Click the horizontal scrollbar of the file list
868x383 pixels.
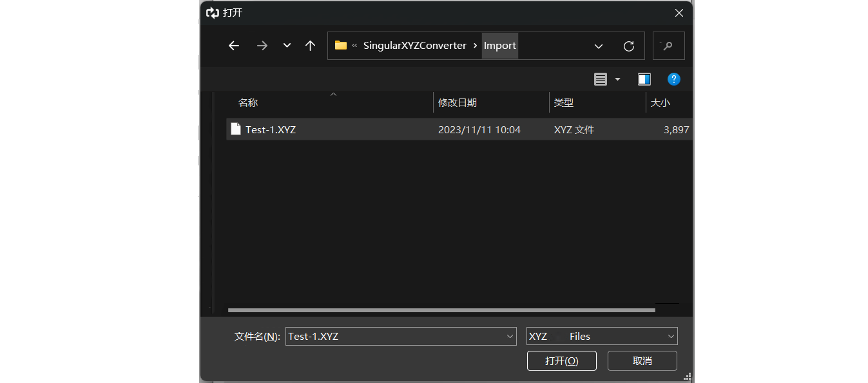(x=441, y=310)
